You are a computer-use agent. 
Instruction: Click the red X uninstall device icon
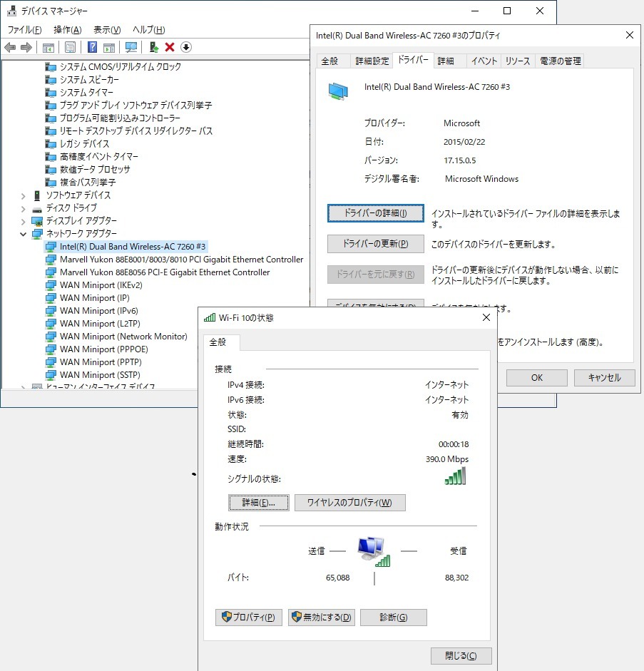[x=170, y=47]
